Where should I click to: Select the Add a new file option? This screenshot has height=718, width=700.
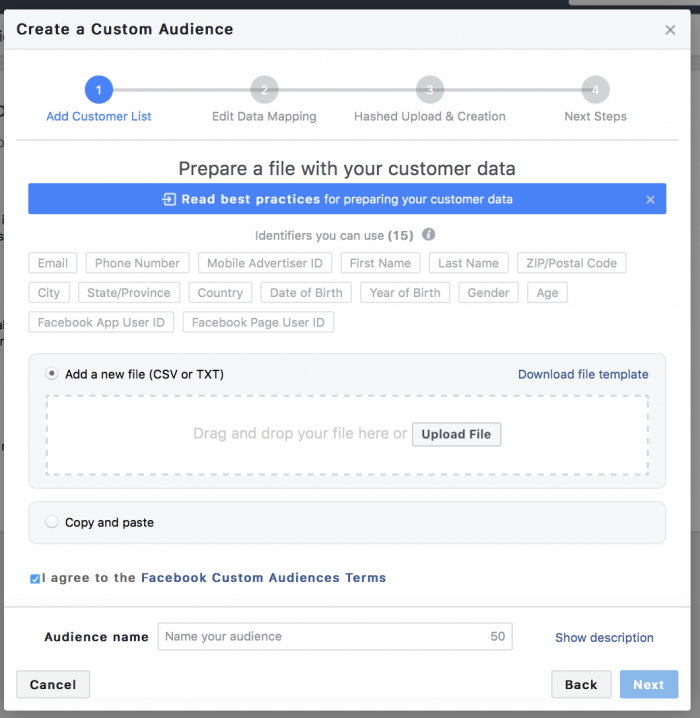(52, 374)
